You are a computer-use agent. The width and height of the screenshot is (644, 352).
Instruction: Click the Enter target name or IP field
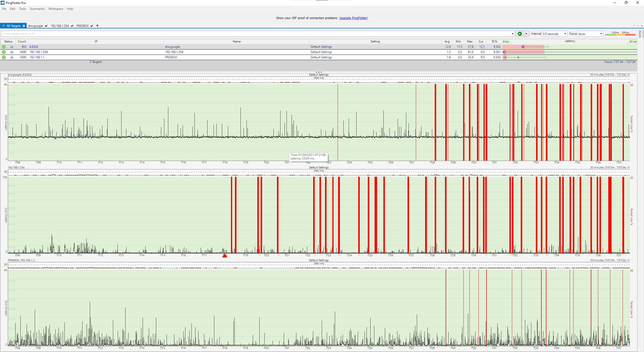click(257, 34)
